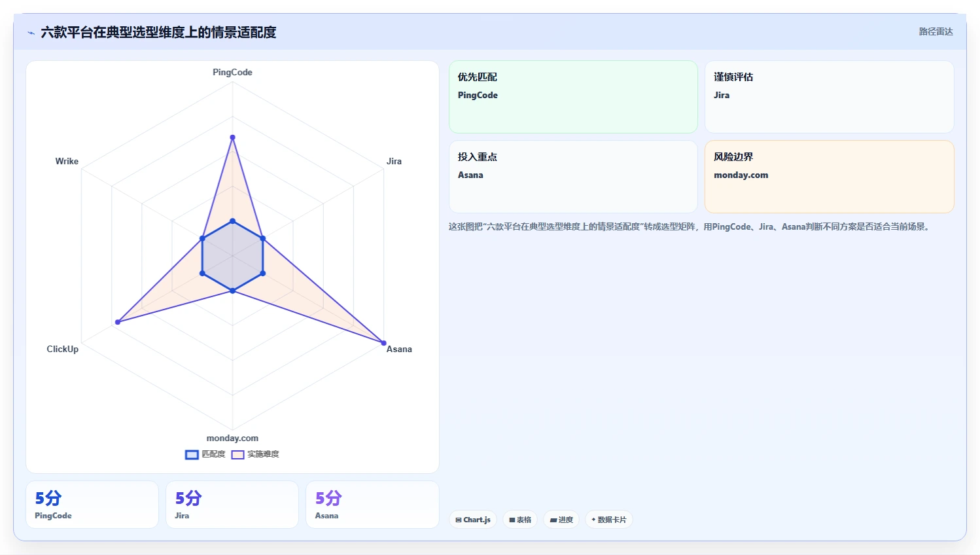The width and height of the screenshot is (980, 555).
Task: Click the chart title 六款平台在典型选型维度上的情景适配度
Action: pos(158,32)
